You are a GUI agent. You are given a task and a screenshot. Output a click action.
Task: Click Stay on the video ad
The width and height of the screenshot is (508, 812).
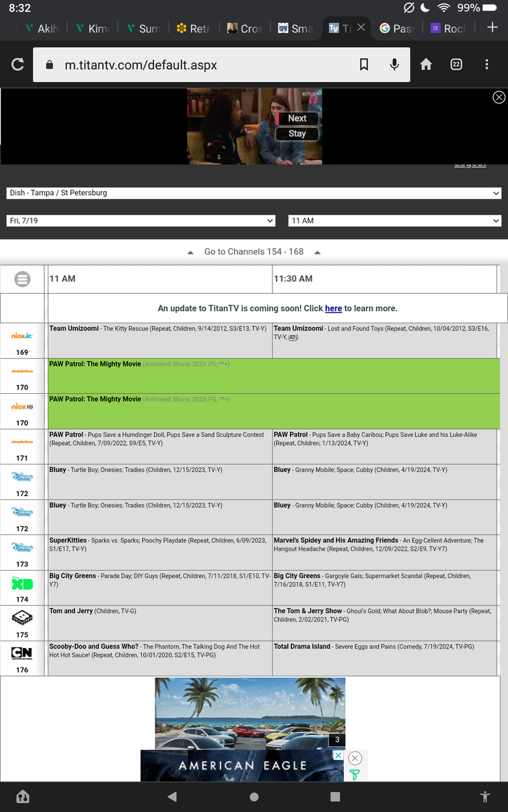297,134
